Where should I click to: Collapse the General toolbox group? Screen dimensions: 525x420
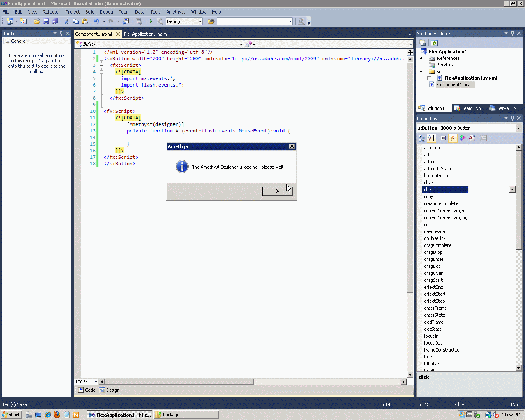[7, 41]
